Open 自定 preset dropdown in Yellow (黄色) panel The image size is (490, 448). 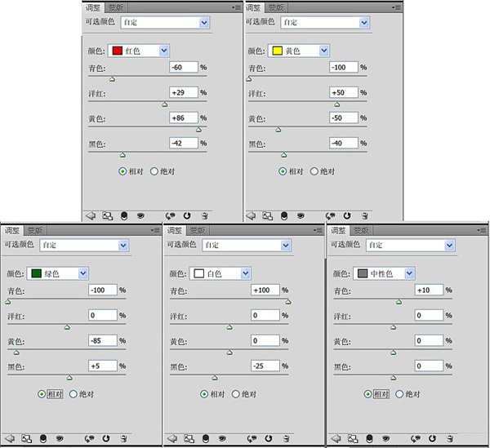325,23
